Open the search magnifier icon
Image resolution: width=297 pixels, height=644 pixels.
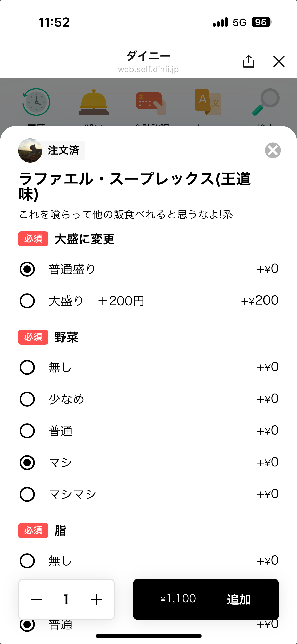click(266, 102)
